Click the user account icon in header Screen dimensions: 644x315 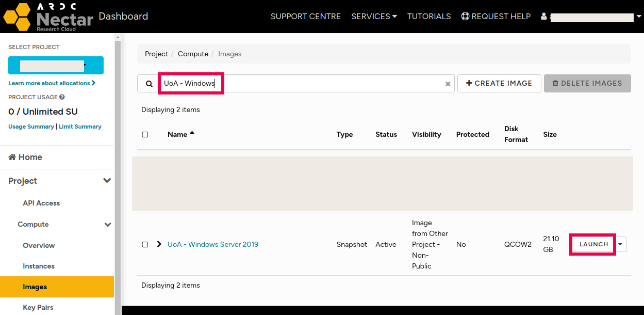pos(543,17)
